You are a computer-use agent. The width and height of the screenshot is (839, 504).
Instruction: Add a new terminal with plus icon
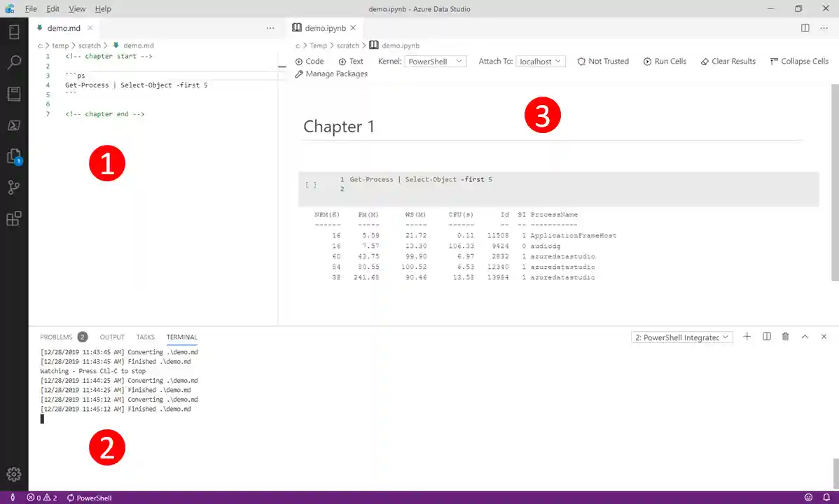click(x=747, y=337)
